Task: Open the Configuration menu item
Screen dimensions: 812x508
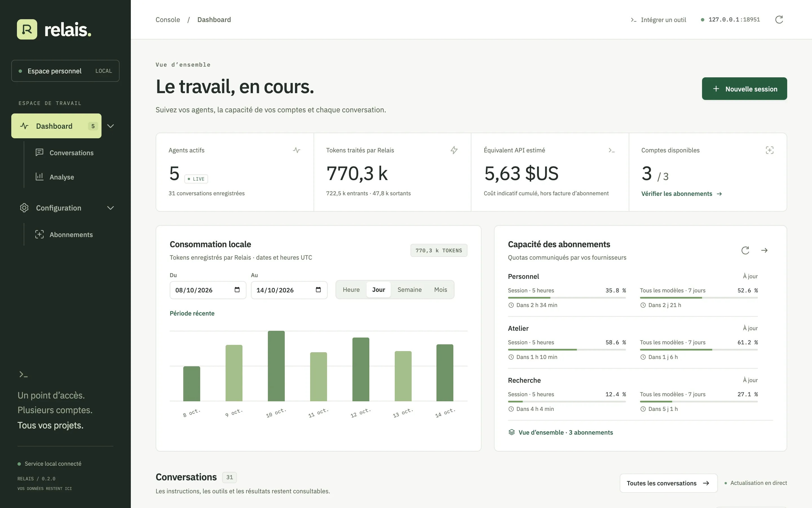Action: coord(56,208)
